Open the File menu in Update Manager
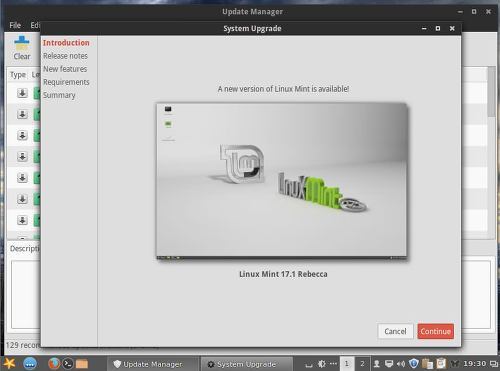 [x=15, y=25]
